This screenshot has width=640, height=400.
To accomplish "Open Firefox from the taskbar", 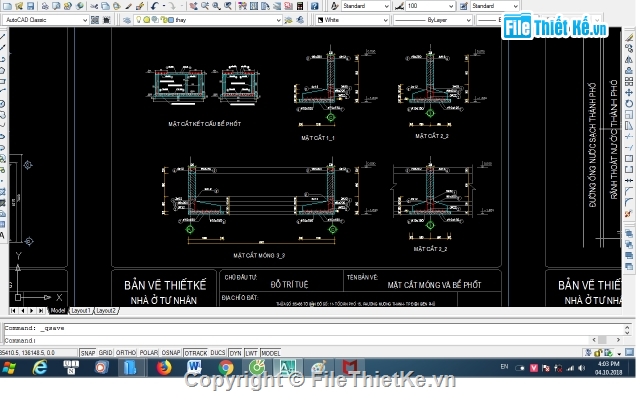I will tap(164, 368).
